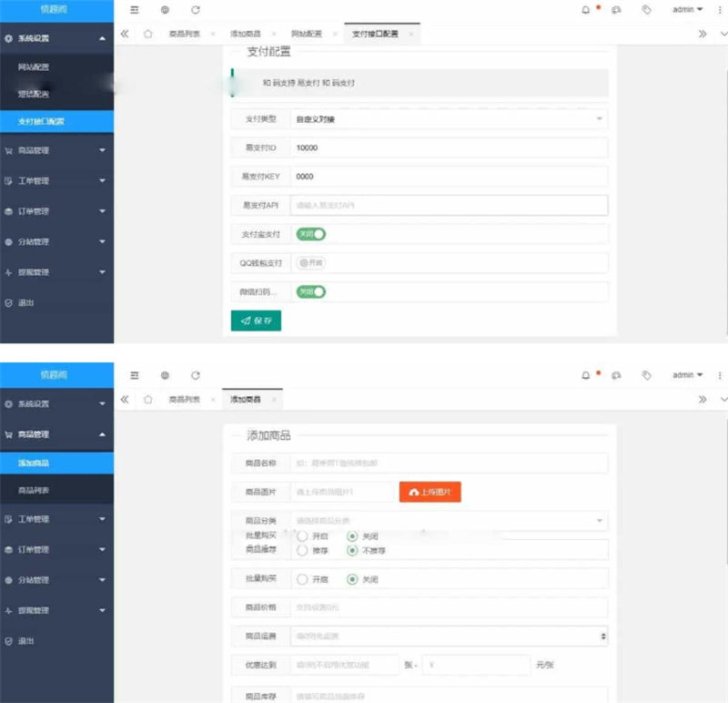Click sidebar fold icon above 添加商品 form
This screenshot has width=728, height=703.
(x=135, y=375)
